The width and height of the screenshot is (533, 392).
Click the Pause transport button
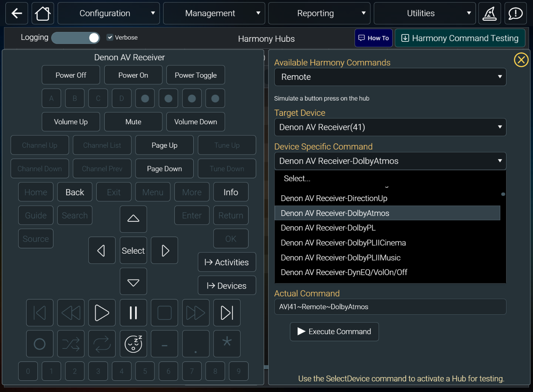133,313
